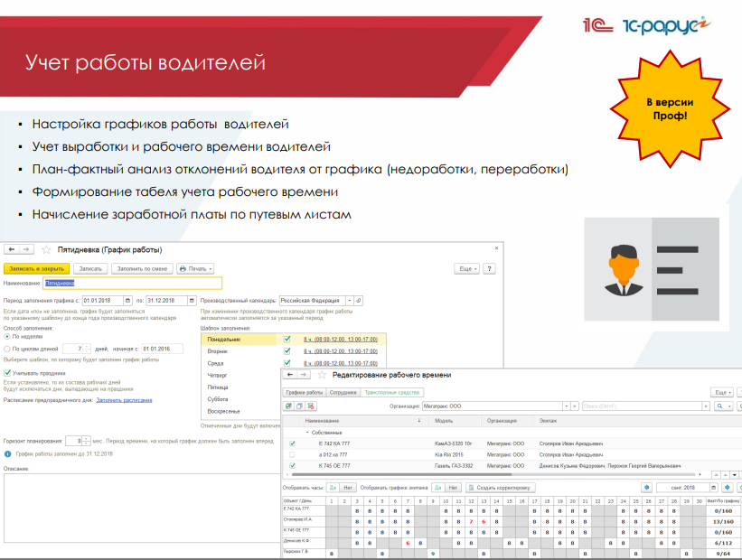This screenshot has width=742, height=560.
Task: Open the Еще menu in Пятидневка window
Action: pyautogui.click(x=466, y=268)
